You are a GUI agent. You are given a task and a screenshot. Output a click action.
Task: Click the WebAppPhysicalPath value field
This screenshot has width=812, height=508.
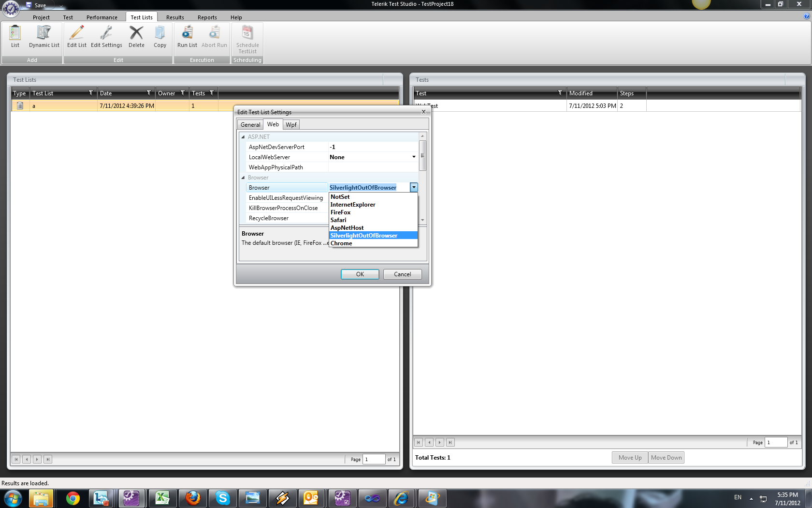[373, 167]
